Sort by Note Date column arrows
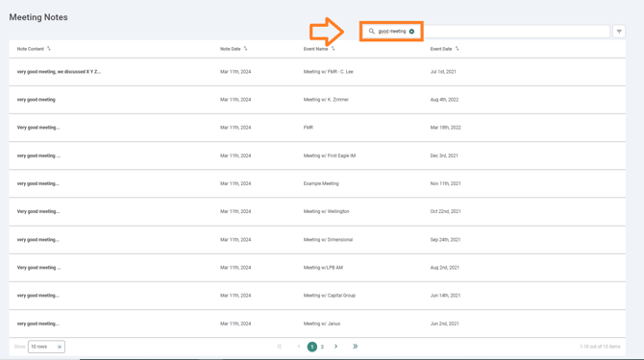 [x=245, y=48]
